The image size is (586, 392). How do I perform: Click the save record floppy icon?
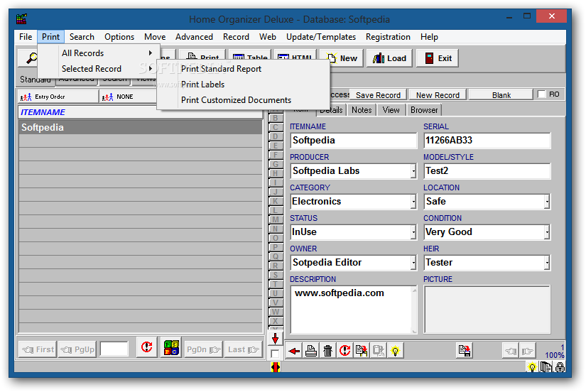coord(465,351)
